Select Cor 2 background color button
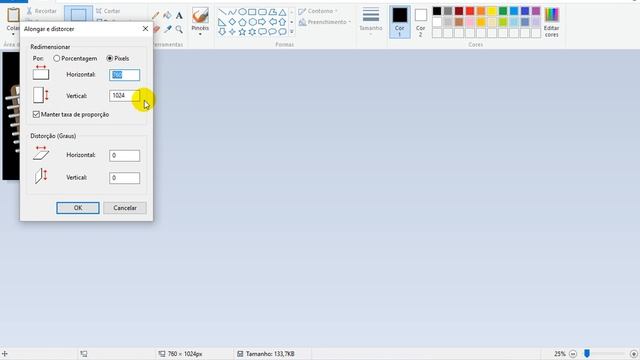The width and height of the screenshot is (640, 360). pos(420,22)
